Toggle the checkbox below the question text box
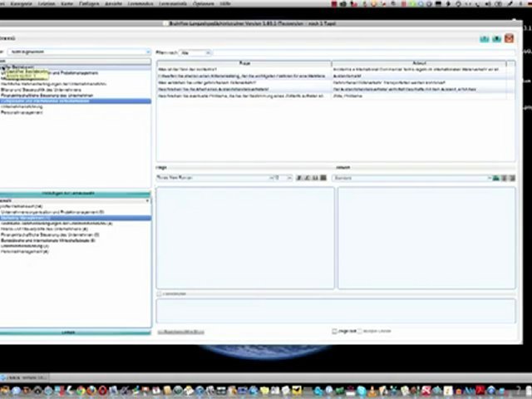532x399 pixels. click(x=160, y=293)
